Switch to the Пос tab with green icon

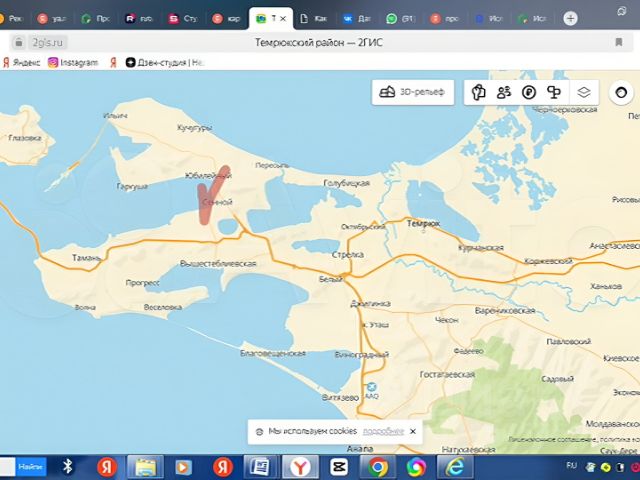point(96,18)
